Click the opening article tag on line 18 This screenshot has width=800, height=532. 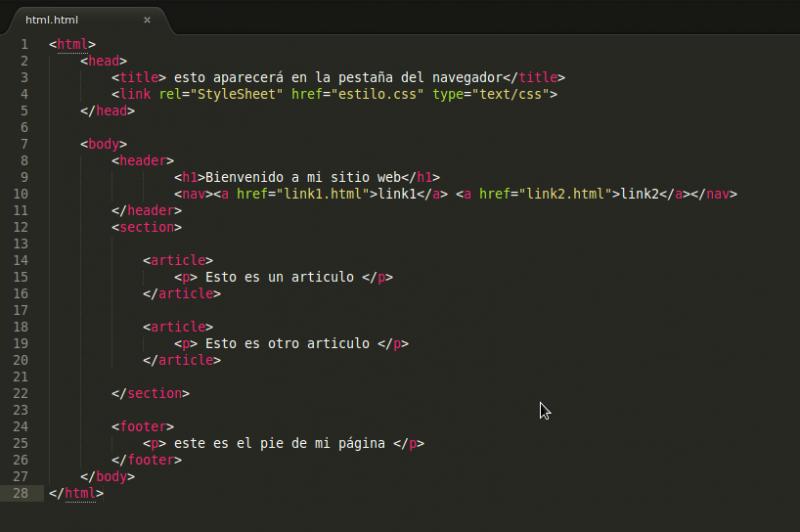pyautogui.click(x=178, y=326)
